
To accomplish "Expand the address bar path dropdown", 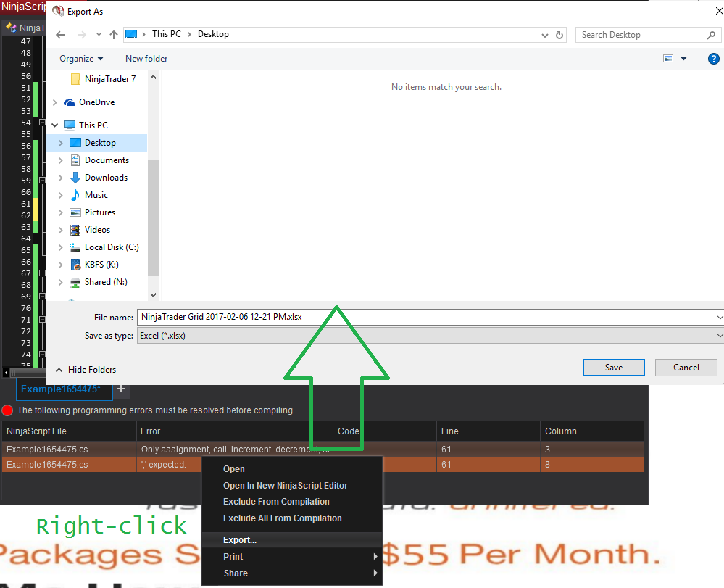I will click(x=545, y=35).
